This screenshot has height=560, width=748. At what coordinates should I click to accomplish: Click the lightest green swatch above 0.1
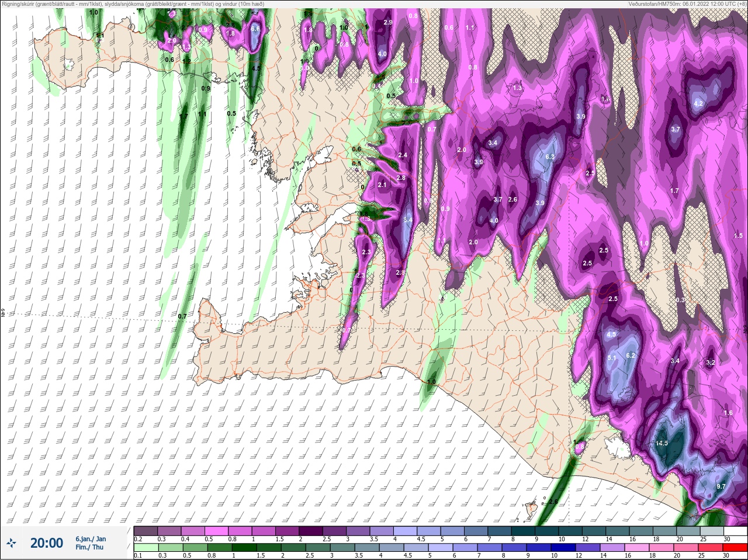pyautogui.click(x=146, y=547)
